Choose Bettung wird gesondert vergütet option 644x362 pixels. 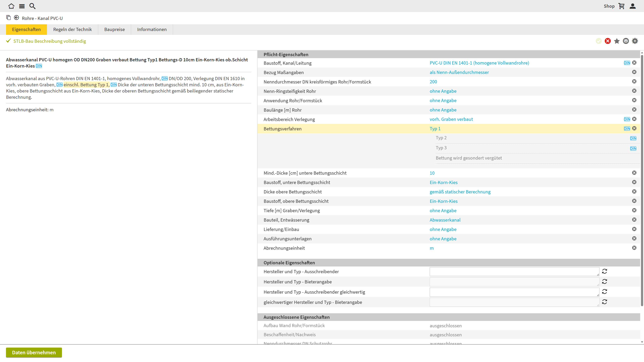[x=469, y=158]
